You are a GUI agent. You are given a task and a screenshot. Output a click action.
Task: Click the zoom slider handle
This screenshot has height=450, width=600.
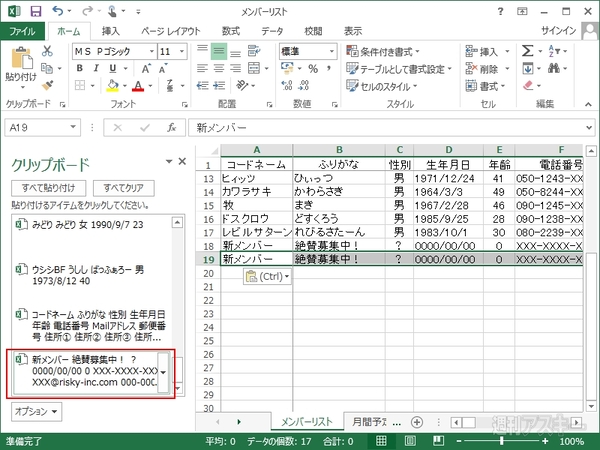pyautogui.click(x=502, y=441)
